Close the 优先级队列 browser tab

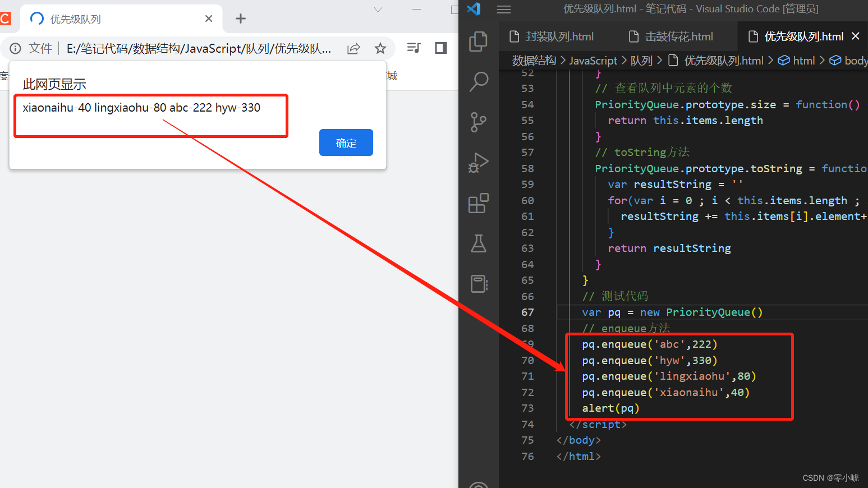(209, 19)
